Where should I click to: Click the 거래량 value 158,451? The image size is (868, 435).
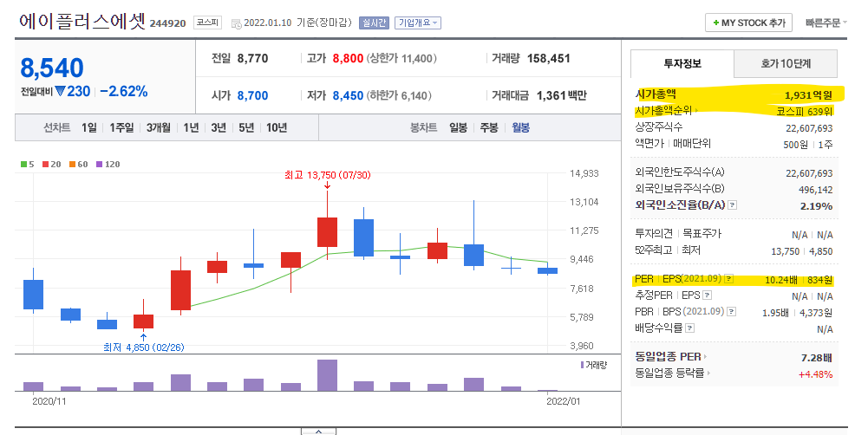point(548,58)
